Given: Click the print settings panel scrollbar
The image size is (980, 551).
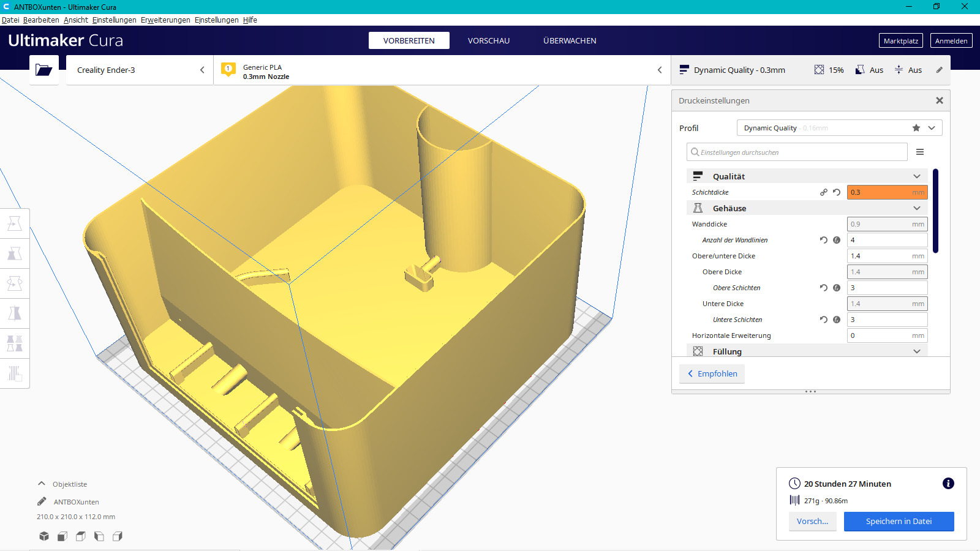Looking at the screenshot, I should (935, 211).
